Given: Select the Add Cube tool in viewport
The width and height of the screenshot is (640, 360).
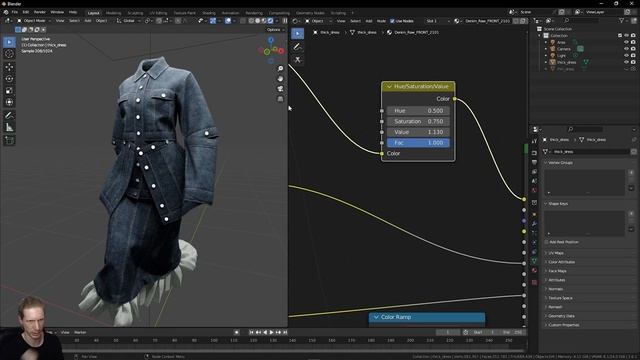Looking at the screenshot, I should pyautogui.click(x=9, y=140).
